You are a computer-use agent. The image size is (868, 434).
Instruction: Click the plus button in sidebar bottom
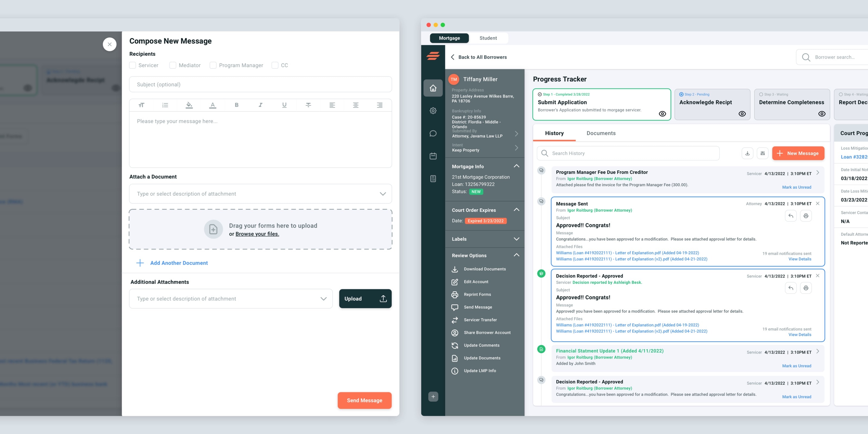point(433,397)
